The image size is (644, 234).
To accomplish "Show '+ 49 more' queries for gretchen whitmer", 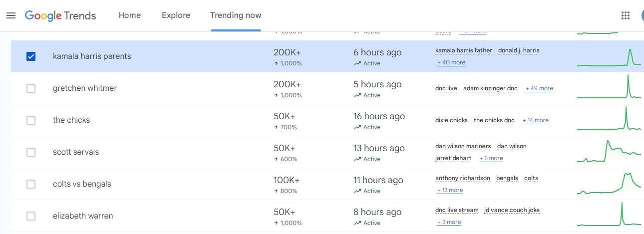I will pyautogui.click(x=539, y=89).
